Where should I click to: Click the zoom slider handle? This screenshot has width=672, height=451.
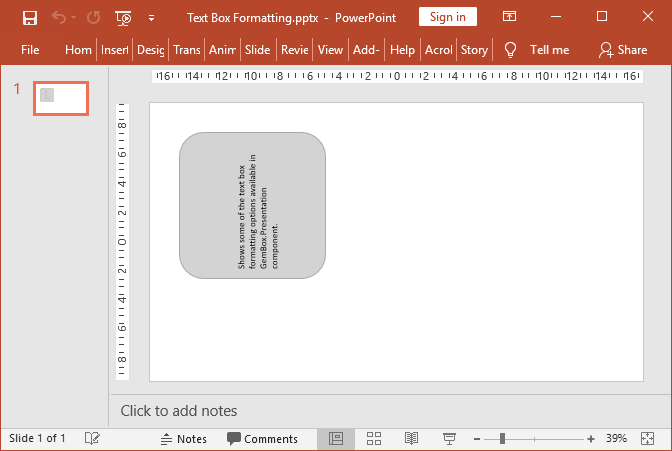tap(502, 439)
